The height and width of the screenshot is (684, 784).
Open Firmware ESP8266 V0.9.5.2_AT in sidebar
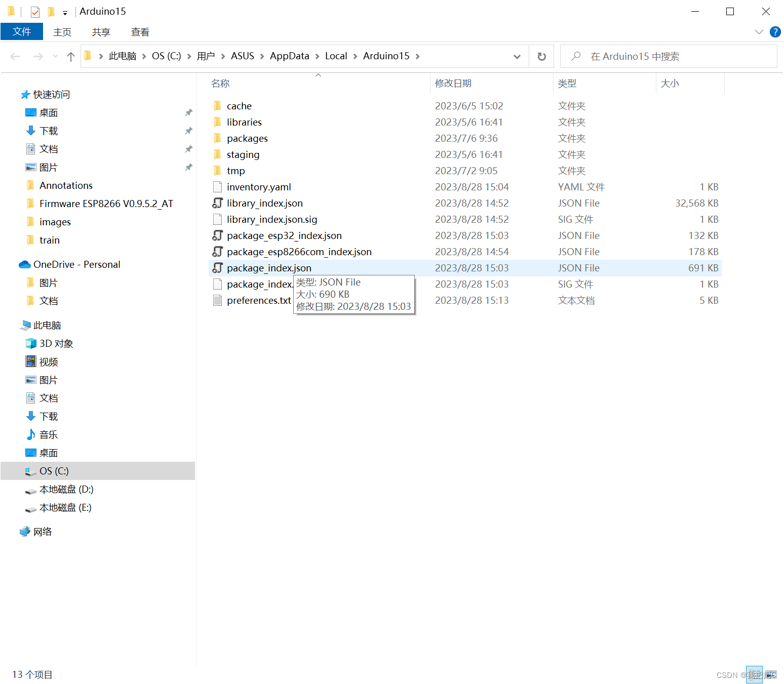106,204
